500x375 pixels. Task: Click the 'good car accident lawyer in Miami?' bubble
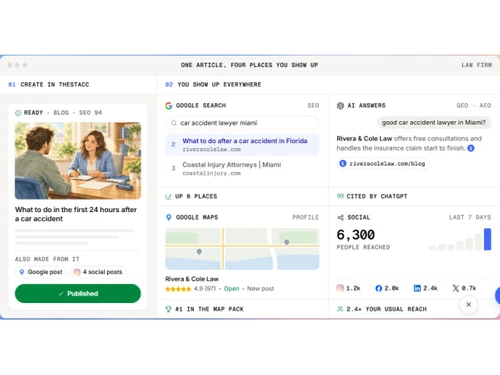pyautogui.click(x=434, y=123)
